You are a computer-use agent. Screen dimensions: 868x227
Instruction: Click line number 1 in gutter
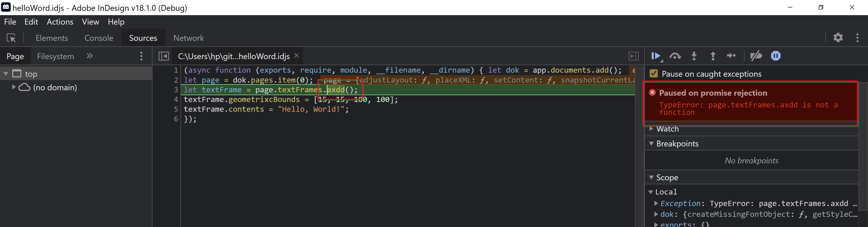point(176,70)
